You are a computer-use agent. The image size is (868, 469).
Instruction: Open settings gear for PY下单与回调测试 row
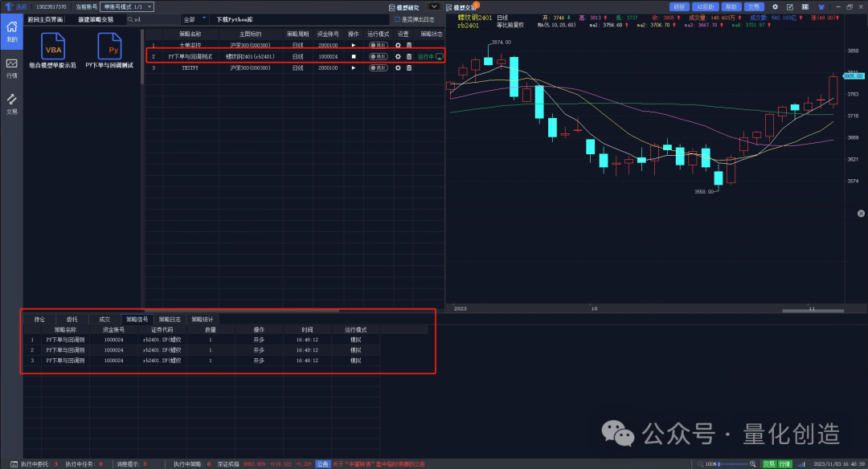pos(398,56)
